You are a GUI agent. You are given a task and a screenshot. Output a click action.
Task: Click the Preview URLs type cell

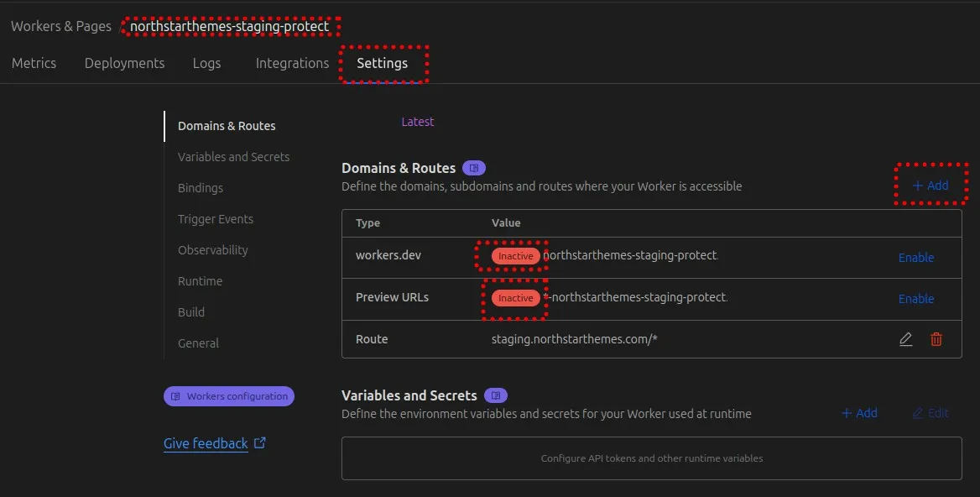[x=392, y=297]
